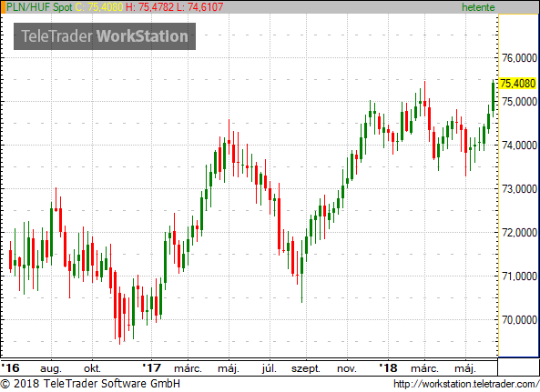
Task: Open the workstation.teletrader.com link
Action: tap(466, 384)
